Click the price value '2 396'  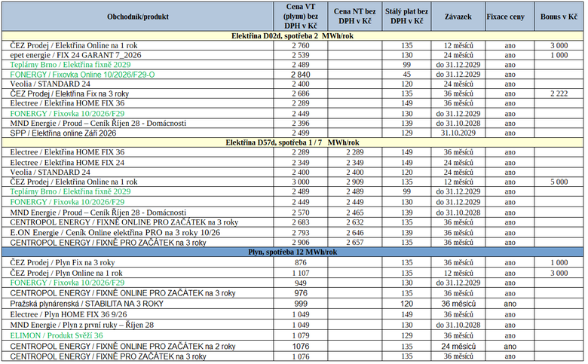pos(301,124)
